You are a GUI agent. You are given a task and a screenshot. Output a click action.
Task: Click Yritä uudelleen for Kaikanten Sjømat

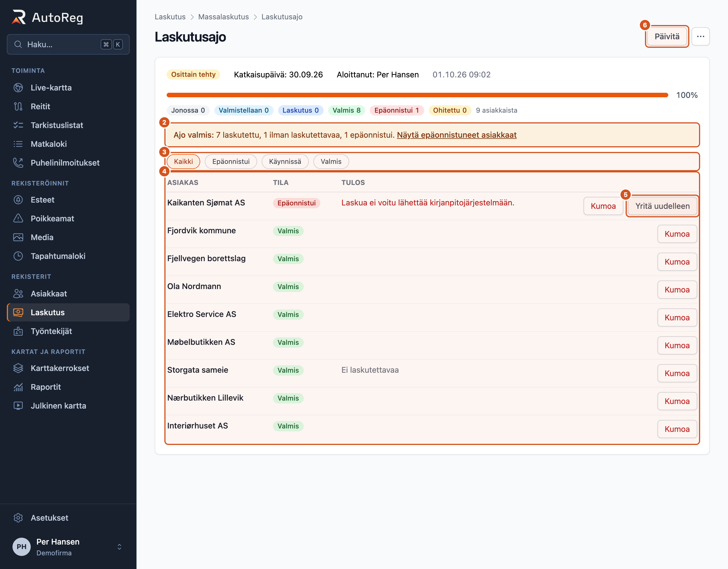[662, 206]
